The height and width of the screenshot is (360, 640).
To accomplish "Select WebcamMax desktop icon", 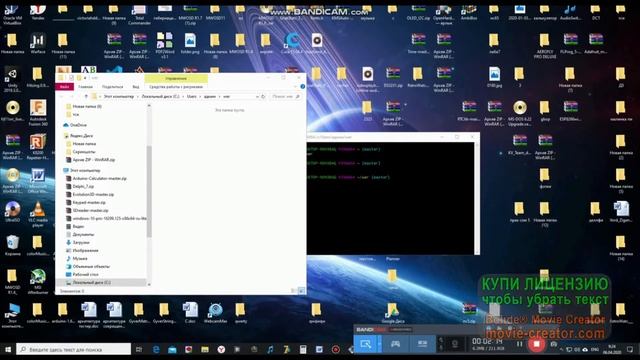I will [x=215, y=313].
